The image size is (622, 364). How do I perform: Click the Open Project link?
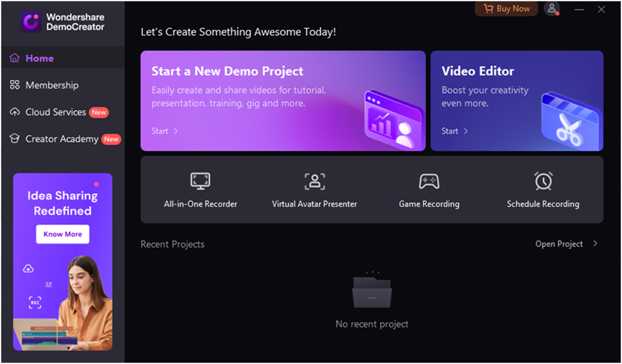[559, 244]
